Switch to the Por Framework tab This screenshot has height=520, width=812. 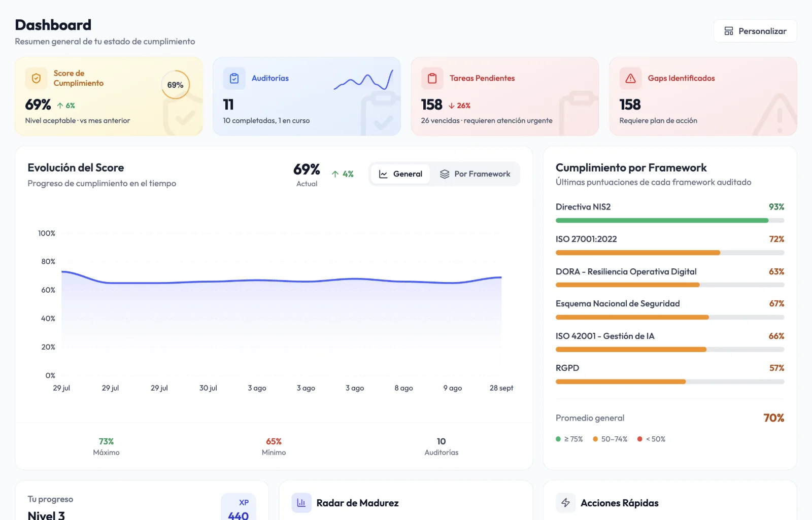[x=475, y=174]
